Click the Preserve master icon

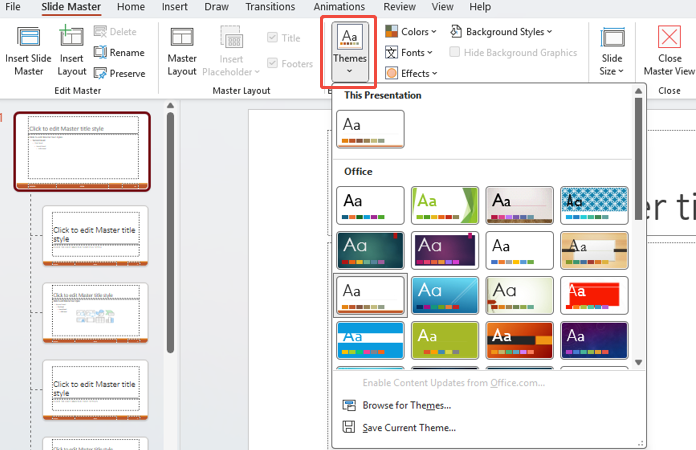[100, 73]
